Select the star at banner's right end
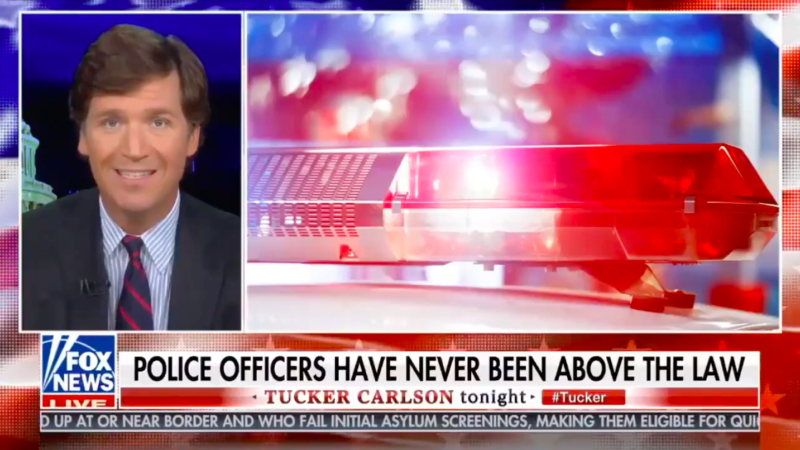The width and height of the screenshot is (800, 450). click(x=770, y=399)
